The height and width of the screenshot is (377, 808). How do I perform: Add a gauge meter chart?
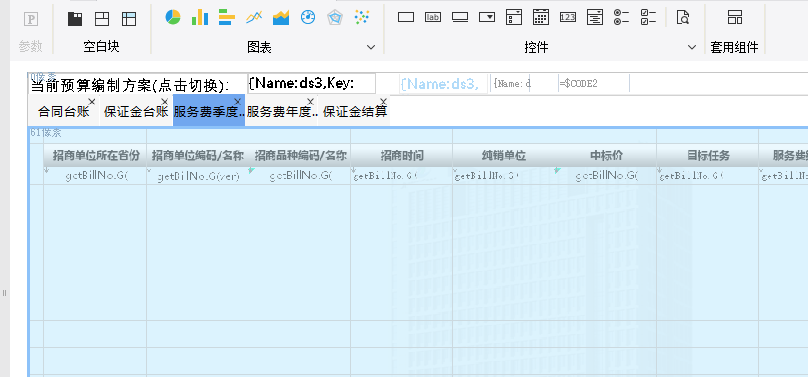pos(308,17)
